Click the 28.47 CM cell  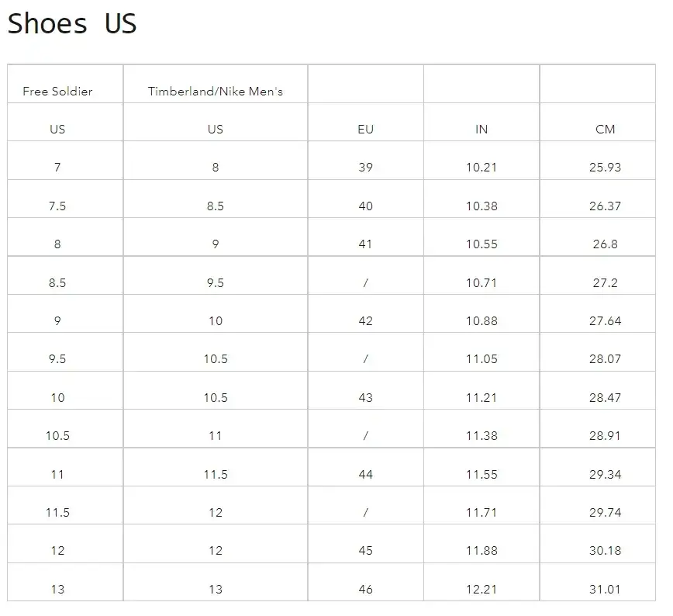point(605,398)
